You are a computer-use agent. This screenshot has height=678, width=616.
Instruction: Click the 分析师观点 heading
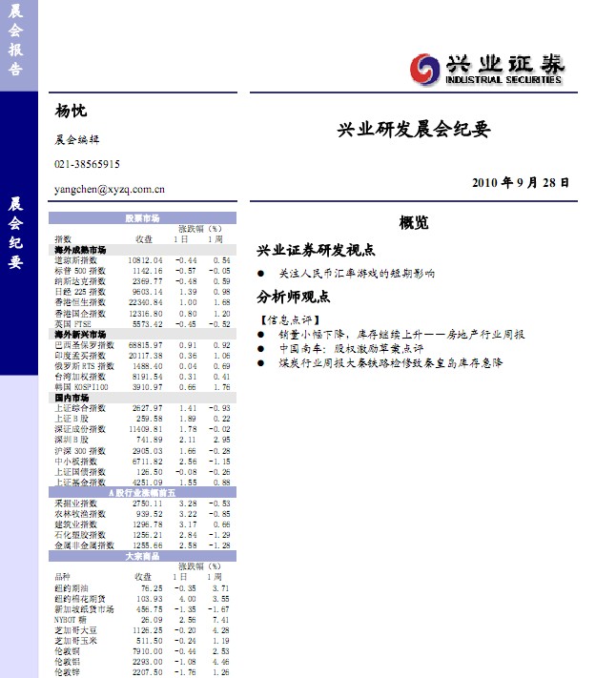294,298
